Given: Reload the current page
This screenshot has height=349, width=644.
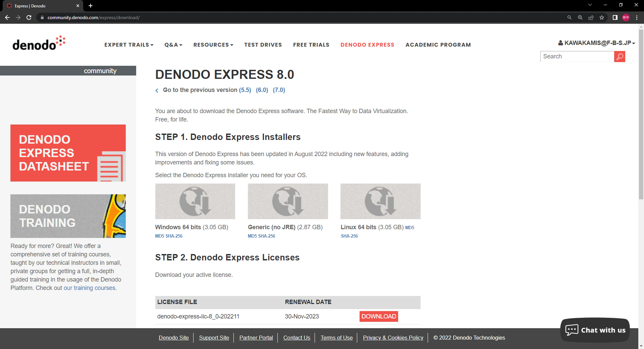Looking at the screenshot, I should [x=29, y=17].
